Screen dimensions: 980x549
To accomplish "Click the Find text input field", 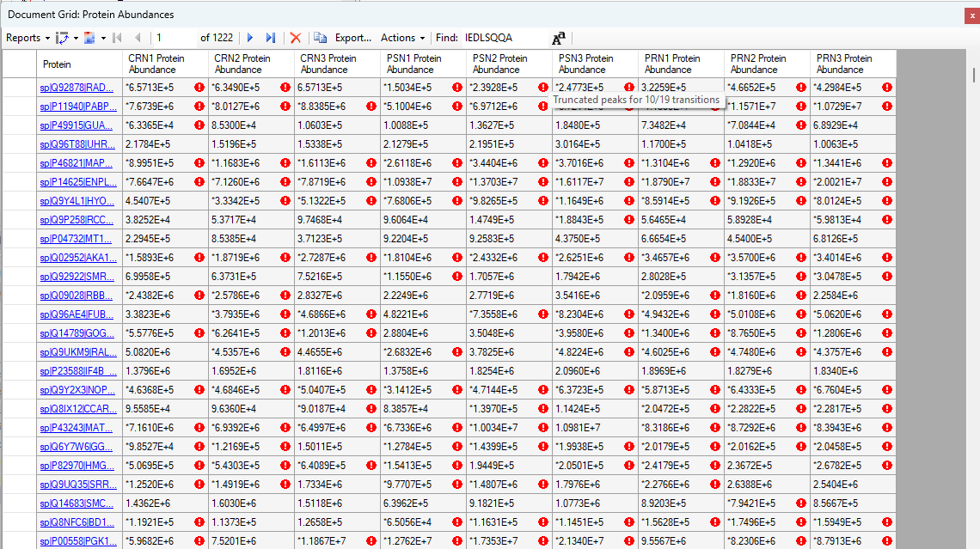I will tap(504, 38).
